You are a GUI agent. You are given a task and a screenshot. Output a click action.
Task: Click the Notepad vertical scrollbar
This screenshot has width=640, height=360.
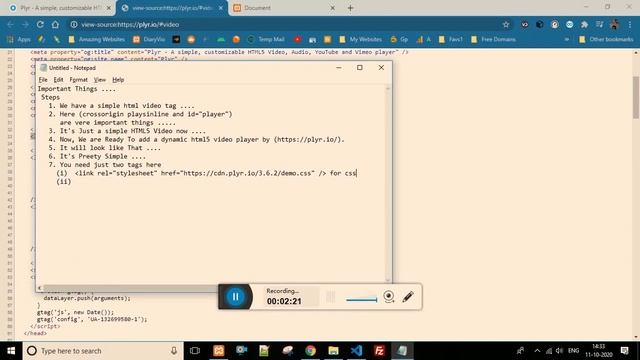point(388,184)
